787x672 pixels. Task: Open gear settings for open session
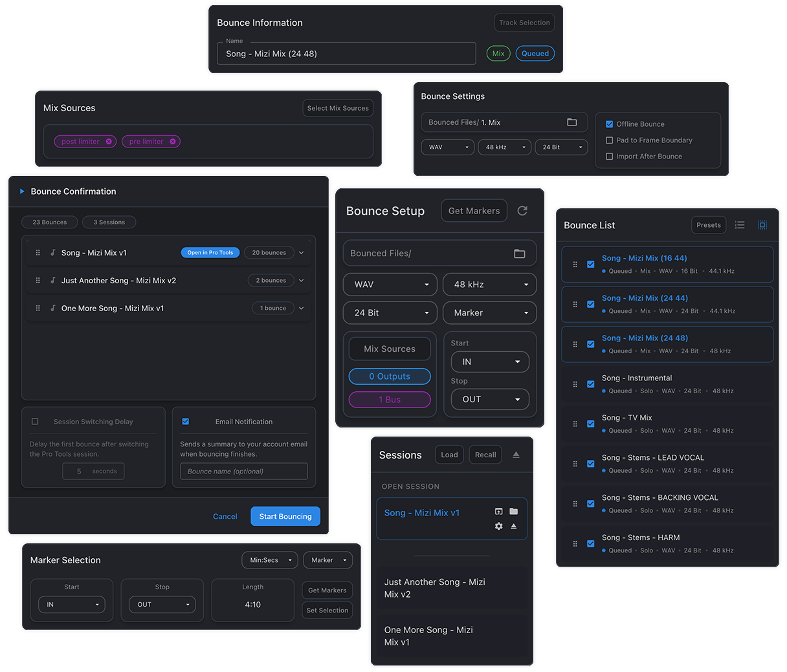[x=498, y=526]
